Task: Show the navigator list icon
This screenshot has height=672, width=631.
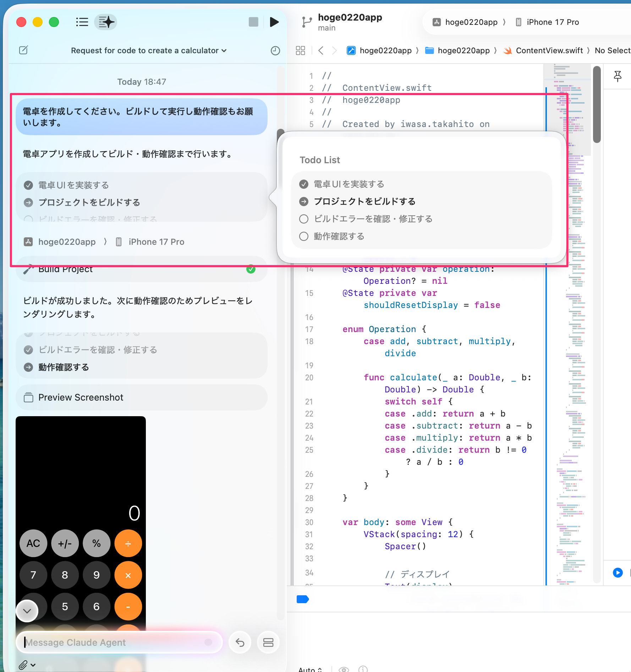Action: coord(82,22)
